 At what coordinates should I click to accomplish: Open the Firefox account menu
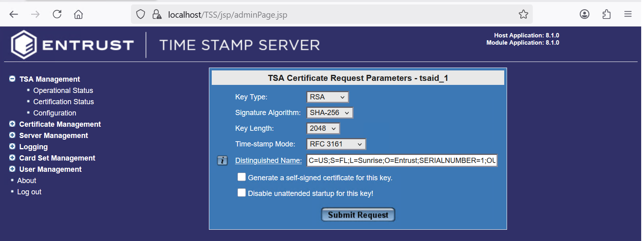[585, 14]
